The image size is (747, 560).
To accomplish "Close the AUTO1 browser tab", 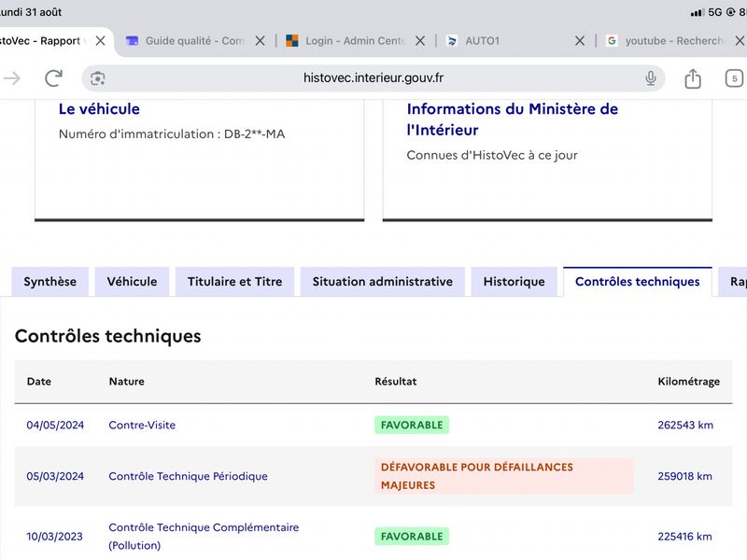I will click(580, 41).
